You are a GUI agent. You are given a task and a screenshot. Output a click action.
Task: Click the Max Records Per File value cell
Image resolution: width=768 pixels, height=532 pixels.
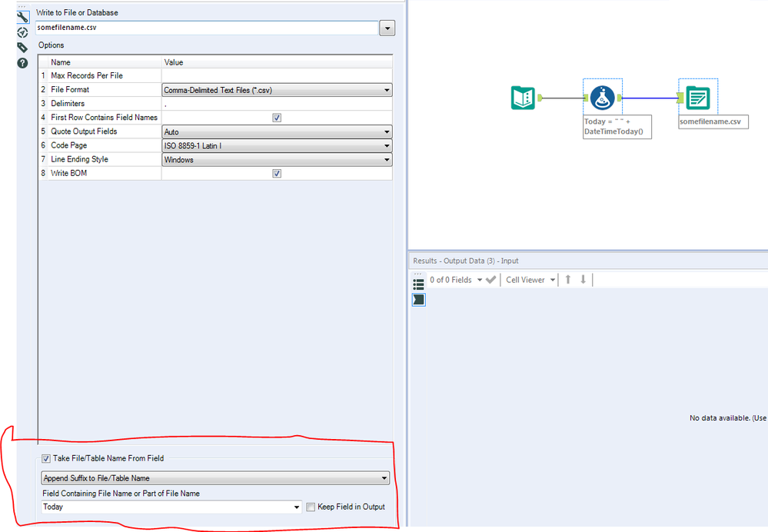277,75
